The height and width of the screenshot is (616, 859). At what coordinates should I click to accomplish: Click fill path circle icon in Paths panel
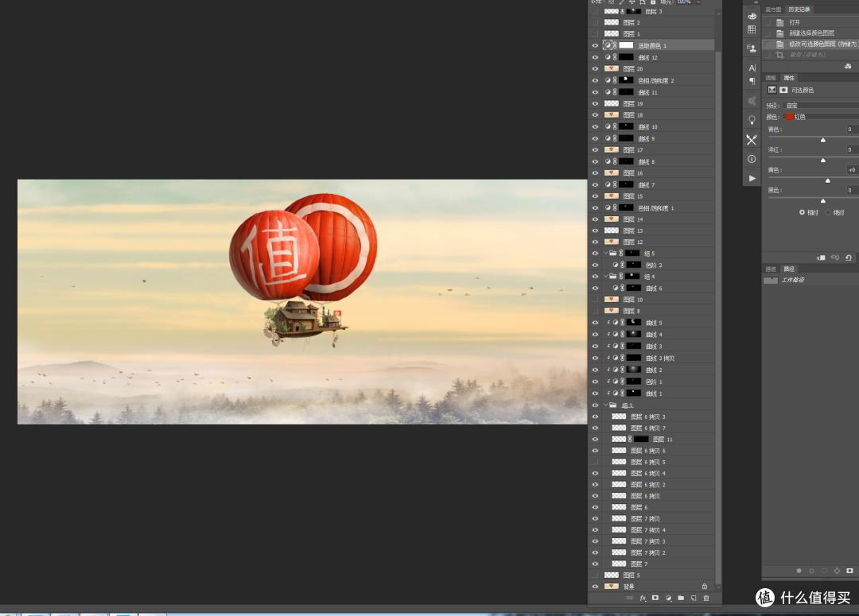[x=799, y=571]
